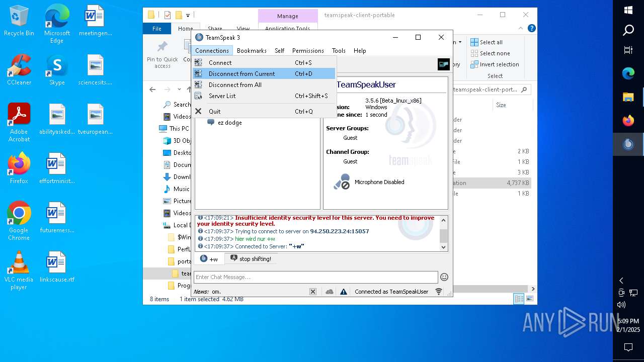Open Server List from Connections menu
Viewport: 644px width, 362px height.
click(264, 96)
